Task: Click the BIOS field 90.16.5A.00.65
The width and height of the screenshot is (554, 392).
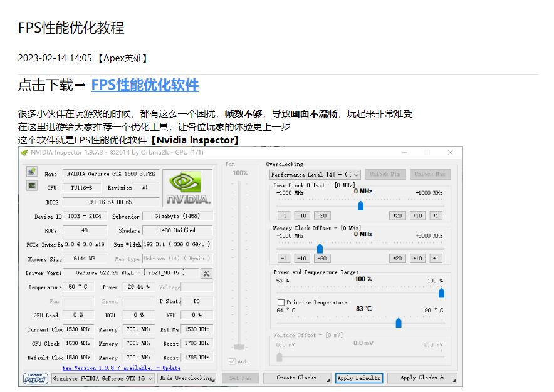Action: pyautogui.click(x=111, y=202)
